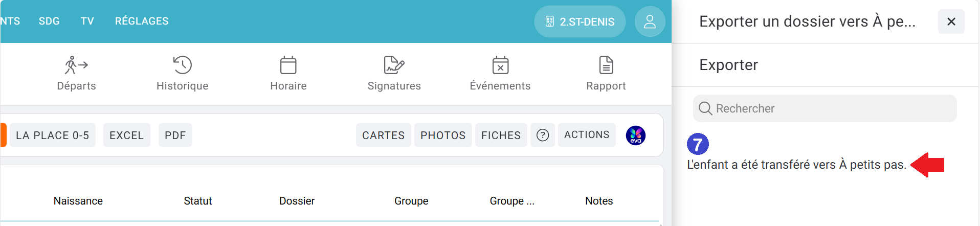Open the RÉGLAGES menu
The image size is (980, 226).
pos(142,21)
